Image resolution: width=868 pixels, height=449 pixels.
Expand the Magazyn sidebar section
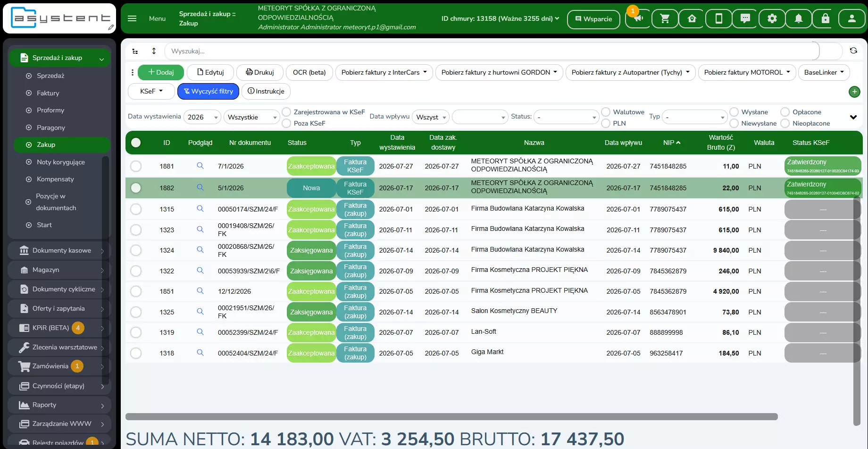[x=59, y=270]
